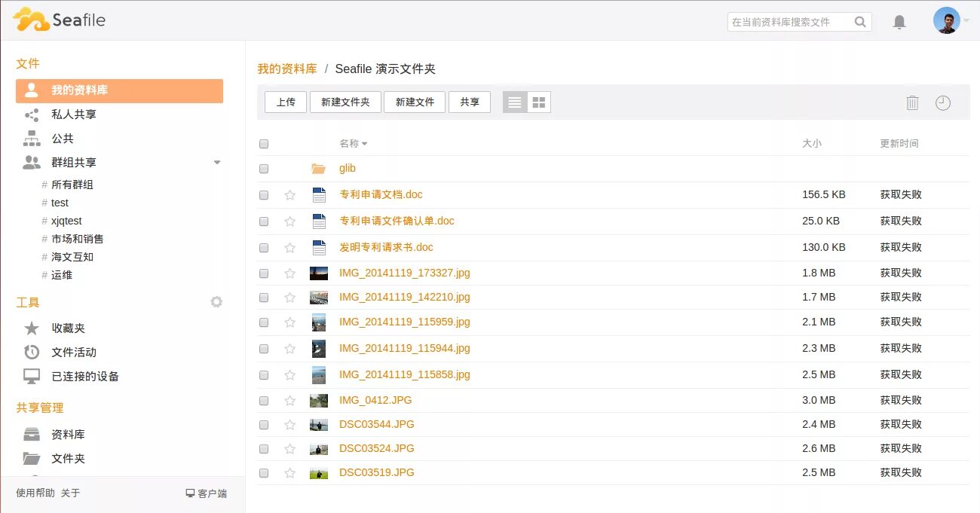Click the 使用帮助 link
980x513 pixels.
(35, 493)
